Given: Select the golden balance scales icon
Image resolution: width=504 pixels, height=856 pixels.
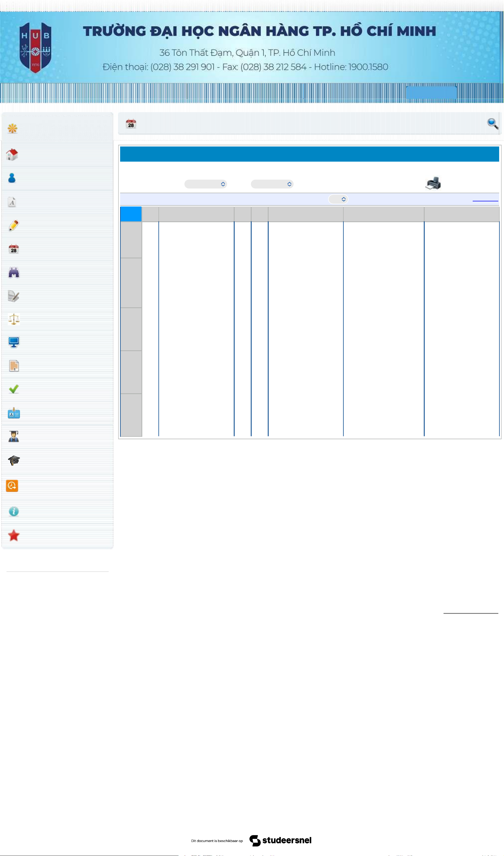Looking at the screenshot, I should coord(13,319).
